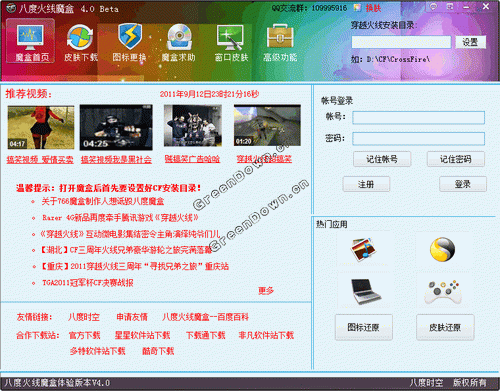Open video thumbnail with 04:17 duration
500x391 pixels.
pyautogui.click(x=41, y=127)
